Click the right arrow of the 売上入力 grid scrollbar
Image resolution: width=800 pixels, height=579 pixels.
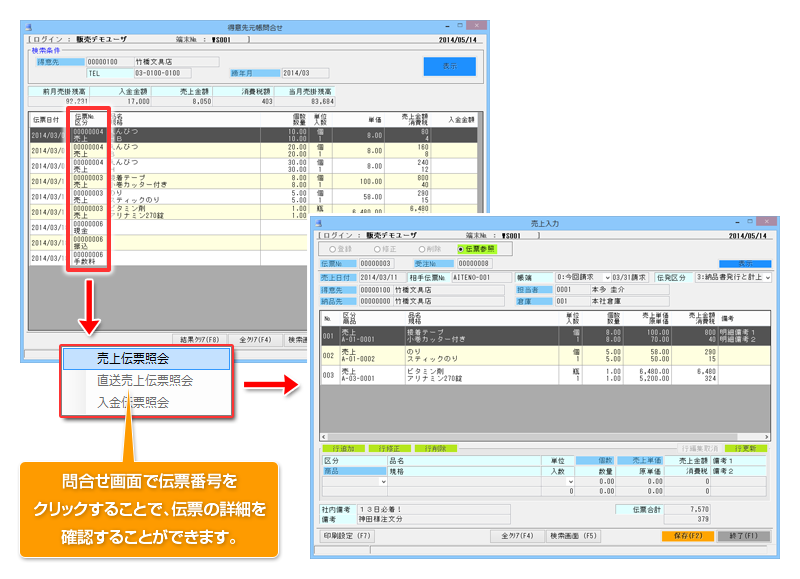coord(766,437)
